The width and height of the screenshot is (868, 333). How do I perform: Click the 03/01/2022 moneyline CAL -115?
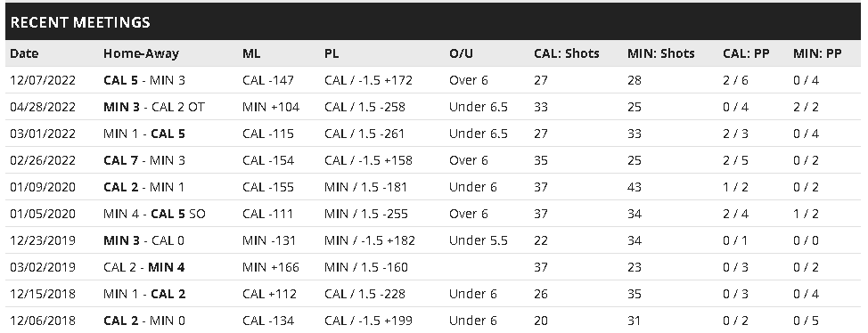pos(268,134)
